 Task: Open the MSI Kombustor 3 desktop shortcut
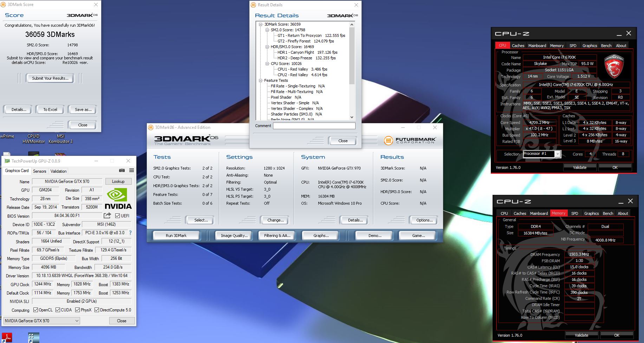click(60, 139)
